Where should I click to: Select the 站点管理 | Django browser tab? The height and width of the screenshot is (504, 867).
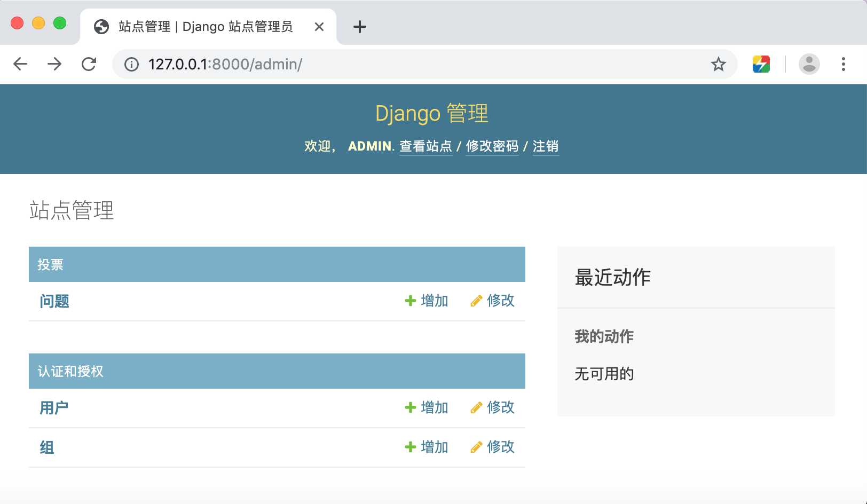click(x=208, y=27)
